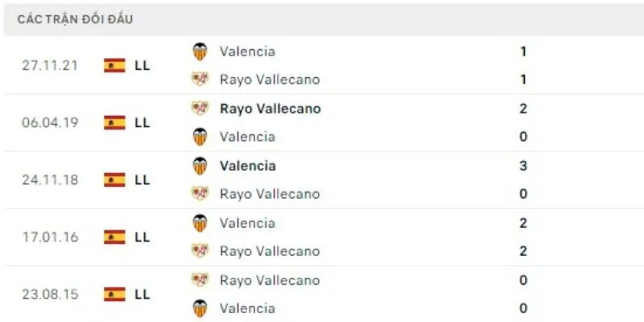Open the bold Rayo Vallecano team link
Image resolution: width=644 pixels, height=322 pixels.
270,109
